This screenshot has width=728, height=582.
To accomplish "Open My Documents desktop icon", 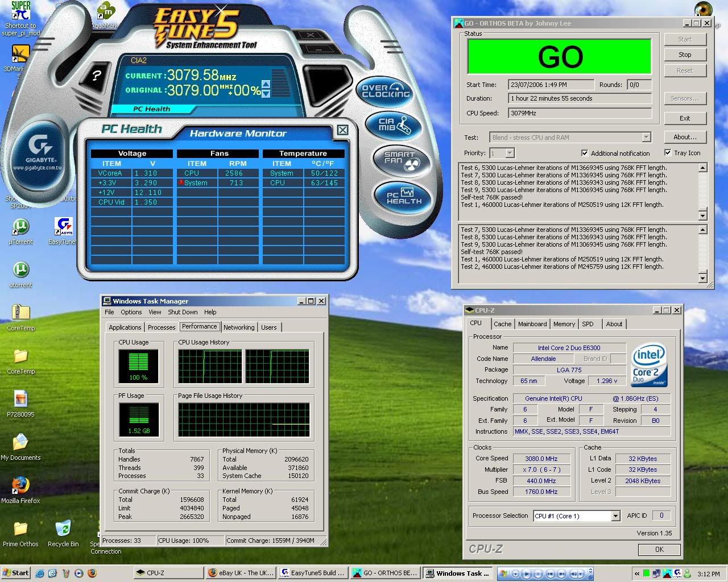I will (21, 447).
